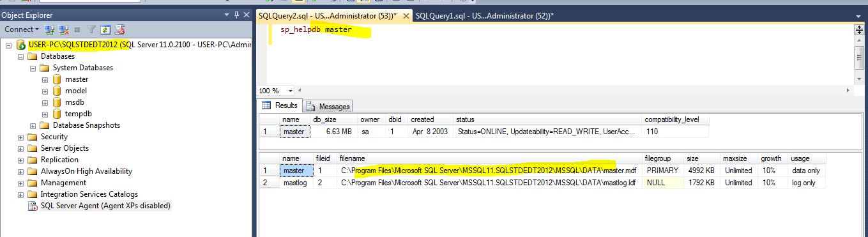Click the Server Objects folder icon

pos(33,148)
